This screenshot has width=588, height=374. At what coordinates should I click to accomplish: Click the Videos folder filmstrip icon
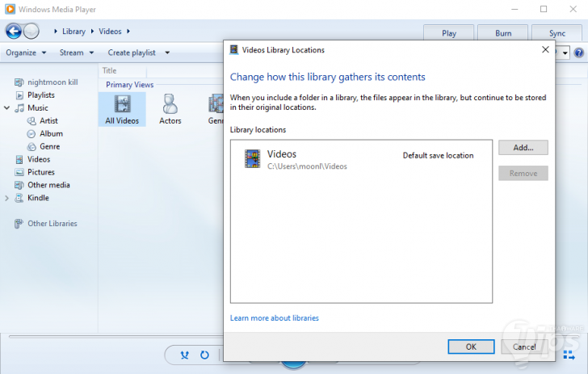coord(252,158)
